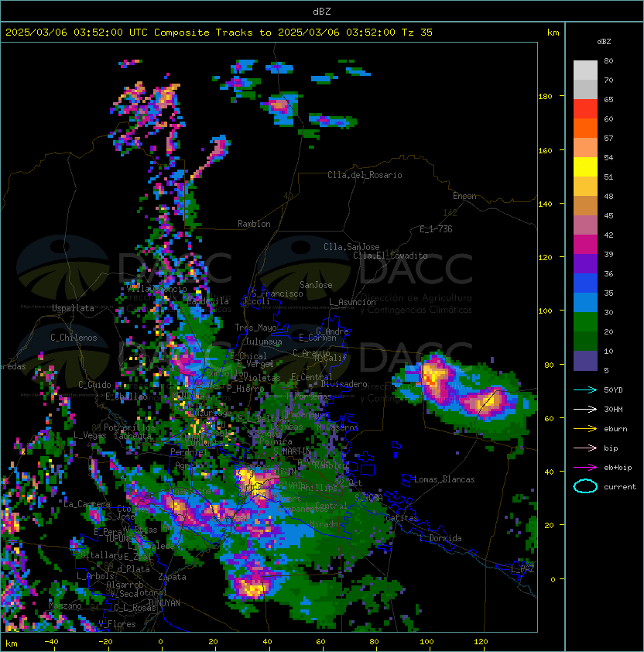Click the 'Ramblon' map label
The image size is (644, 652).
(254, 224)
